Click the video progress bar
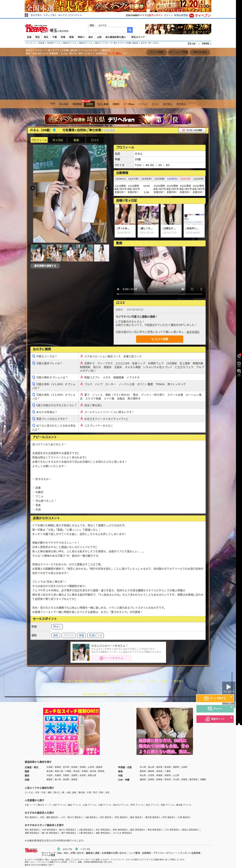The width and height of the screenshot is (242, 868). pyautogui.click(x=160, y=294)
